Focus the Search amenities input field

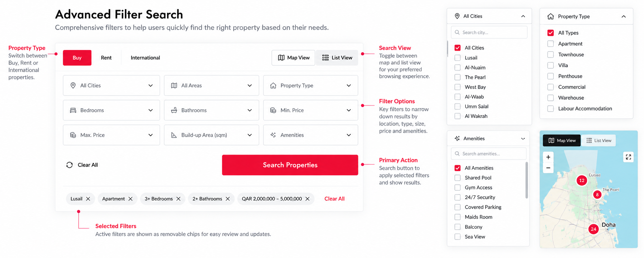[489, 154]
